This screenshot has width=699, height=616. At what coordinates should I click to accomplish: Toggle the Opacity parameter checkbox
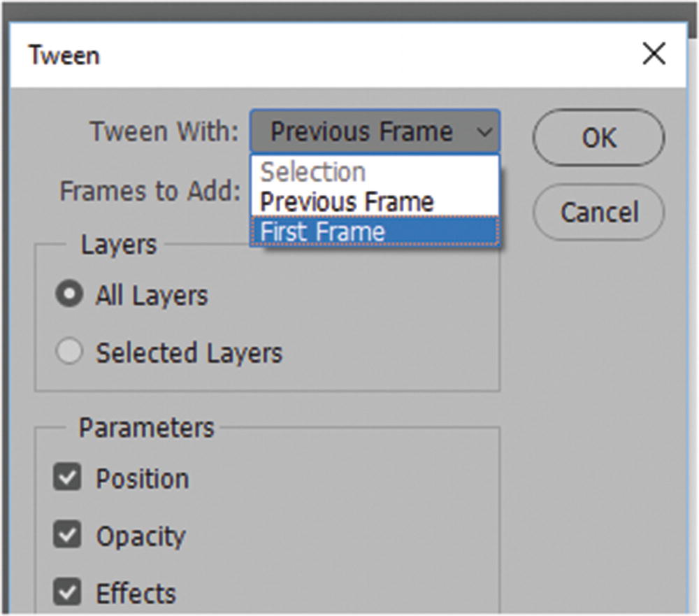pyautogui.click(x=68, y=536)
